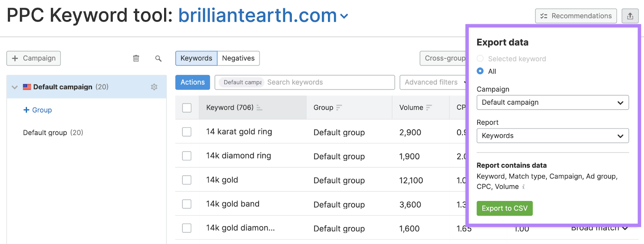Switch to the Keywords tab
The width and height of the screenshot is (644, 244).
(x=196, y=58)
